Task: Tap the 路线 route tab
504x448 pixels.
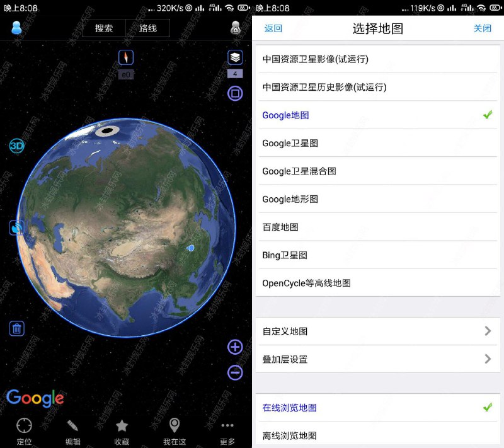Action: [x=148, y=28]
